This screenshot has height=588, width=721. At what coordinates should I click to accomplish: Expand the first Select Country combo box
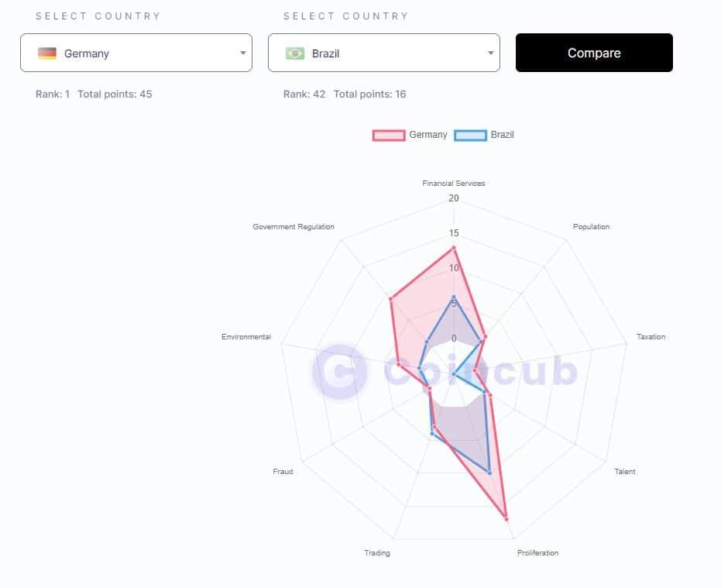tap(136, 53)
